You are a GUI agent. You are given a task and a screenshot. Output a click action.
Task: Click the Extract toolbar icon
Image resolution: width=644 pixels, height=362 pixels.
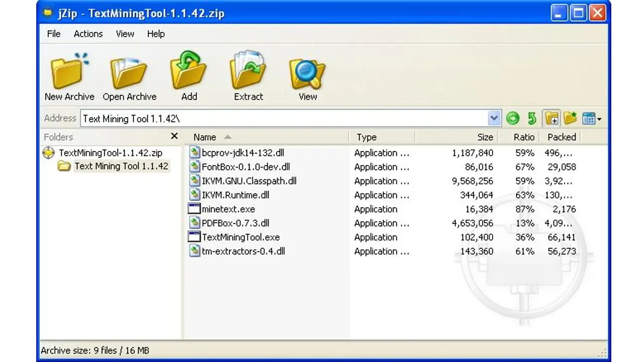coord(249,70)
